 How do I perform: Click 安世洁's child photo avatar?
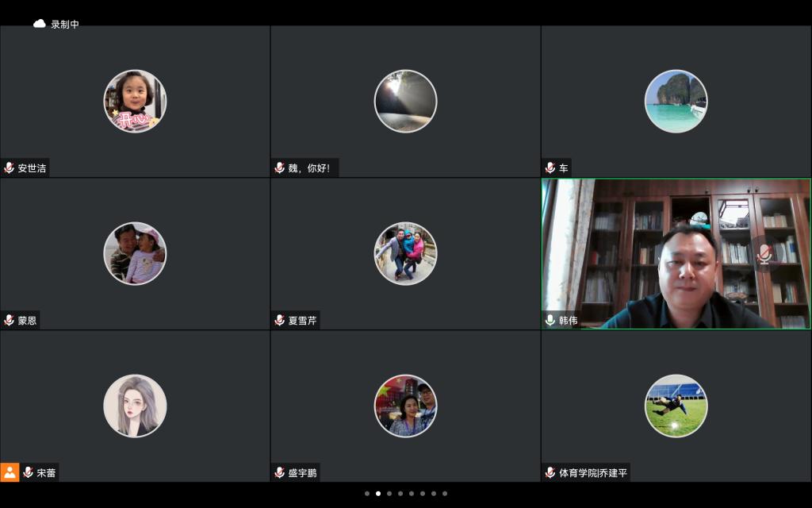135,101
